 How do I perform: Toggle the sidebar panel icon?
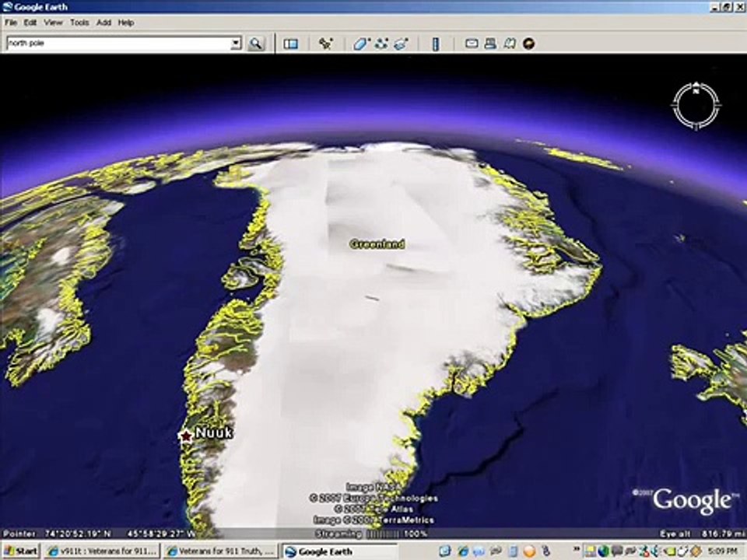(290, 44)
